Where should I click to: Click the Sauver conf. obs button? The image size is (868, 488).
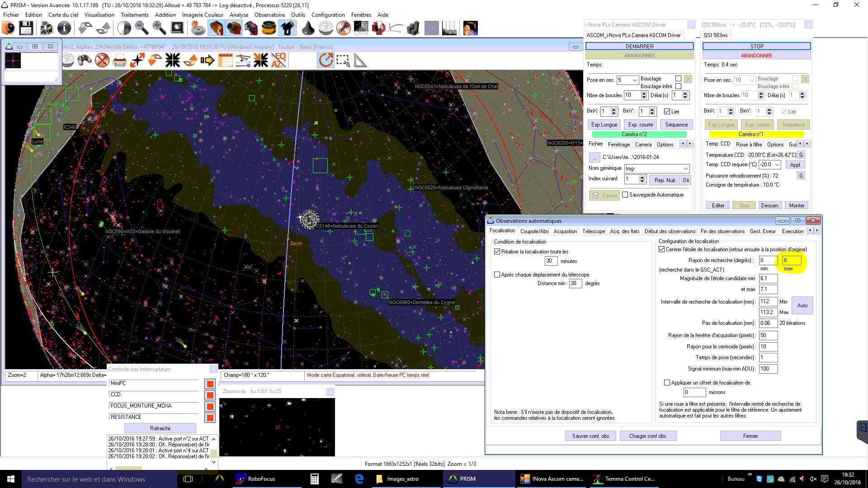tap(590, 436)
